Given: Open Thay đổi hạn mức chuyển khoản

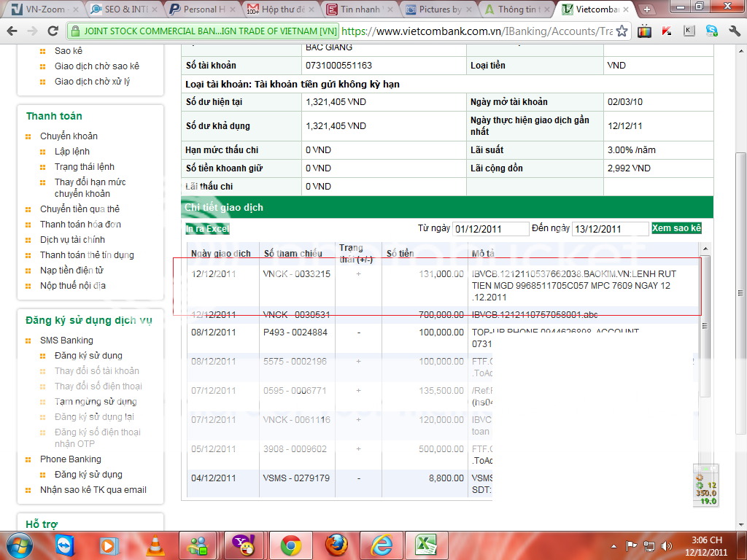Looking at the screenshot, I should click(x=90, y=187).
